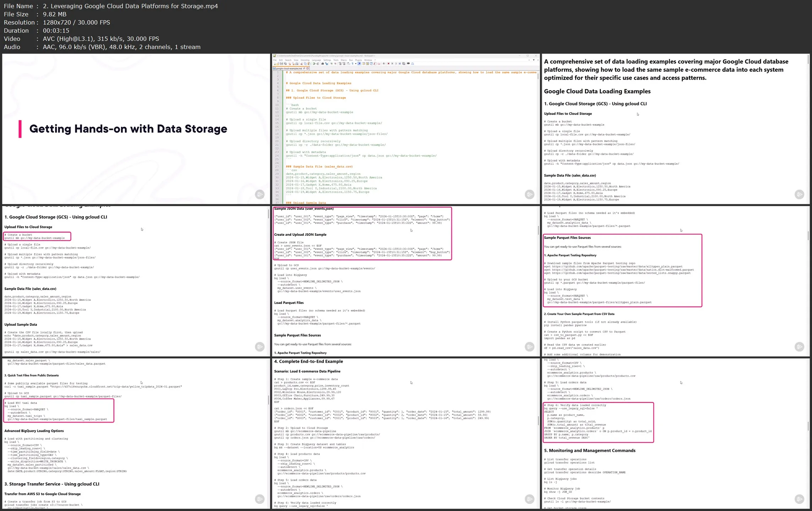
Task: Click play icon on the Notepad++ thumbnail
Action: 529,194
